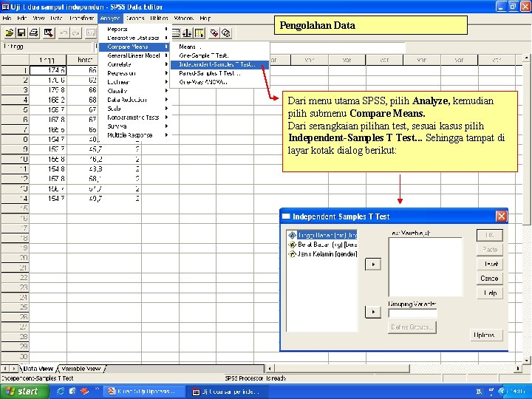This screenshot has height=399, width=532.
Task: Click the Select Cases toolbar icon
Action: [x=199, y=33]
